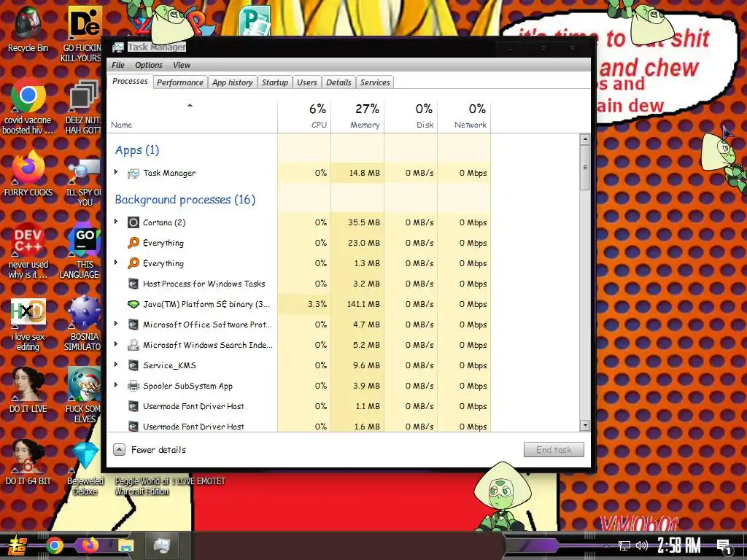
Task: Open the File menu
Action: click(x=117, y=65)
